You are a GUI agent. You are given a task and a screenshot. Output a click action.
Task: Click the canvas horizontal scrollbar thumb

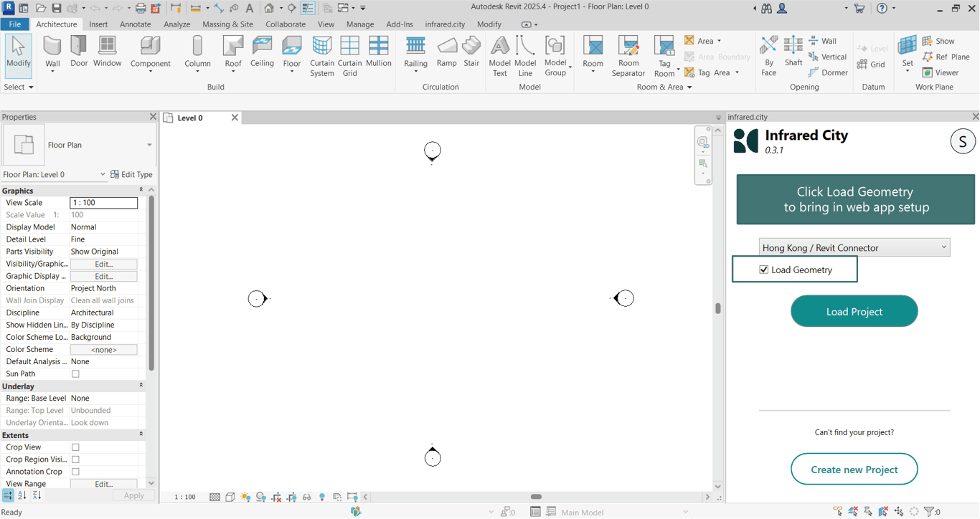coord(536,497)
